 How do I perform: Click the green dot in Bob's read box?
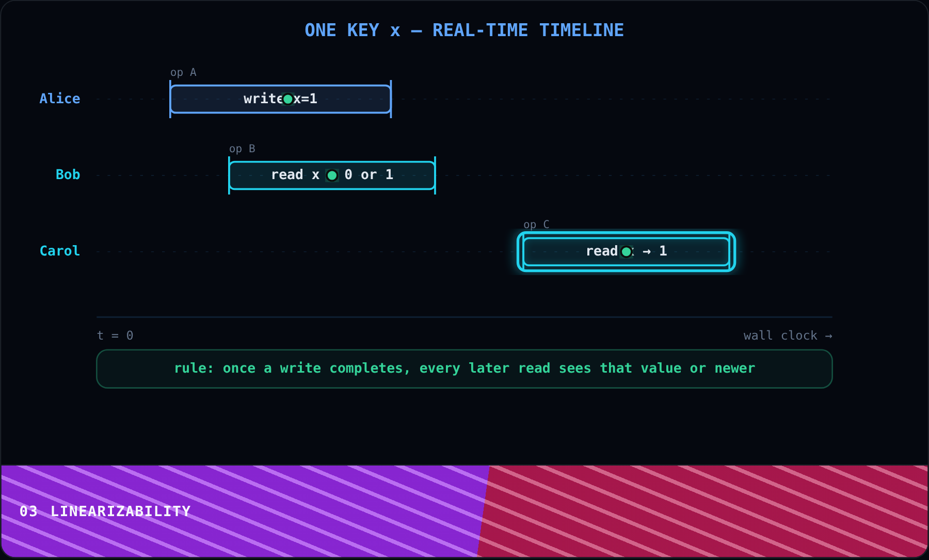coord(332,175)
